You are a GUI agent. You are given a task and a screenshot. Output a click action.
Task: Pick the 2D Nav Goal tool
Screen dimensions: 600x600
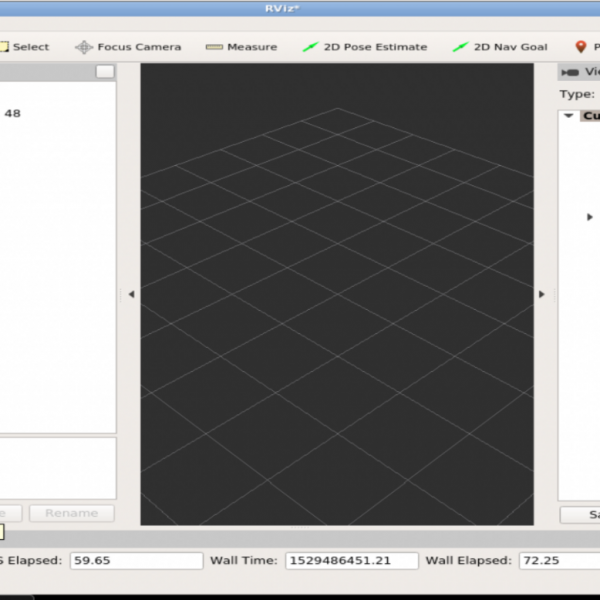point(500,47)
